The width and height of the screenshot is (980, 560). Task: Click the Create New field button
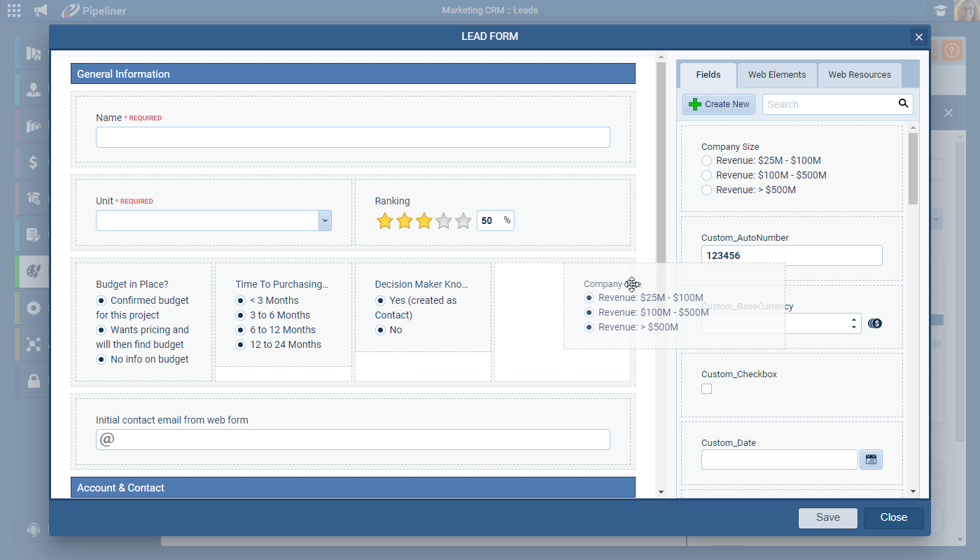[x=719, y=104]
